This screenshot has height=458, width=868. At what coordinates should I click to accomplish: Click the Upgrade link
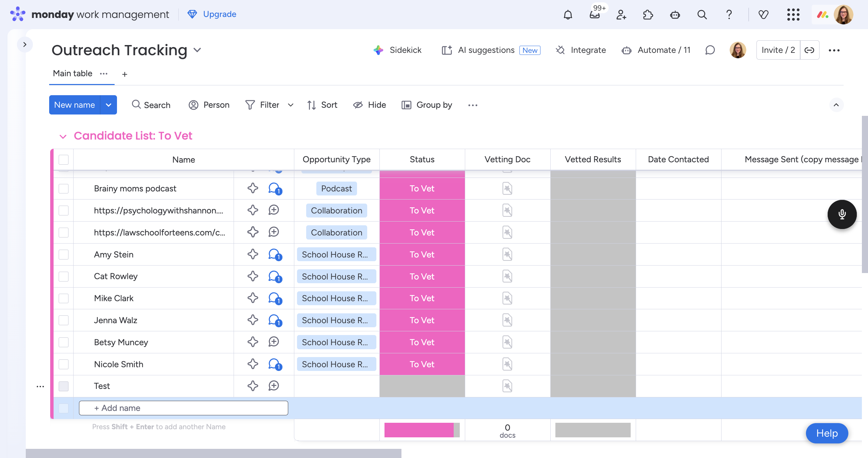pyautogui.click(x=212, y=14)
